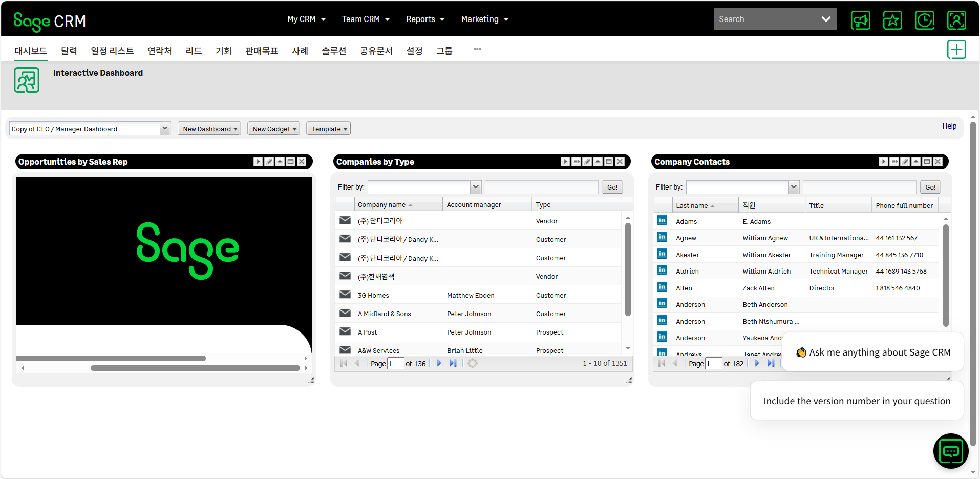The image size is (980, 479).
Task: Open the Companies by Type link-gadget icon
Action: [x=576, y=162]
